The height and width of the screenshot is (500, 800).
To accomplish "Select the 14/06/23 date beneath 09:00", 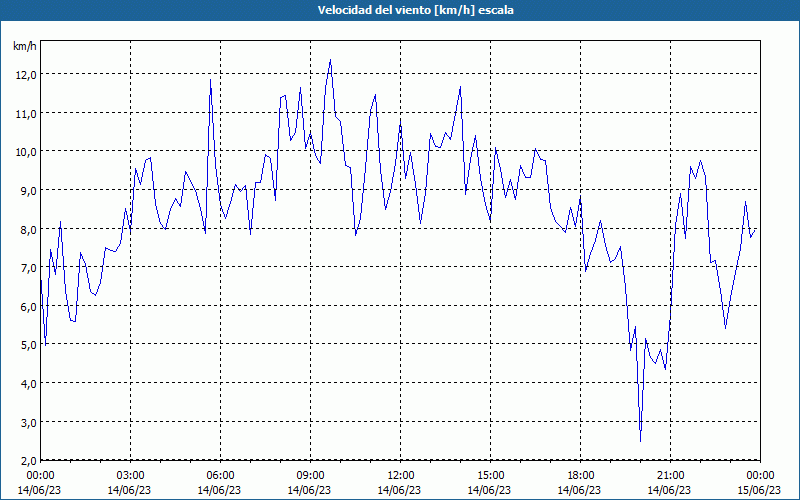I will coord(309,490).
